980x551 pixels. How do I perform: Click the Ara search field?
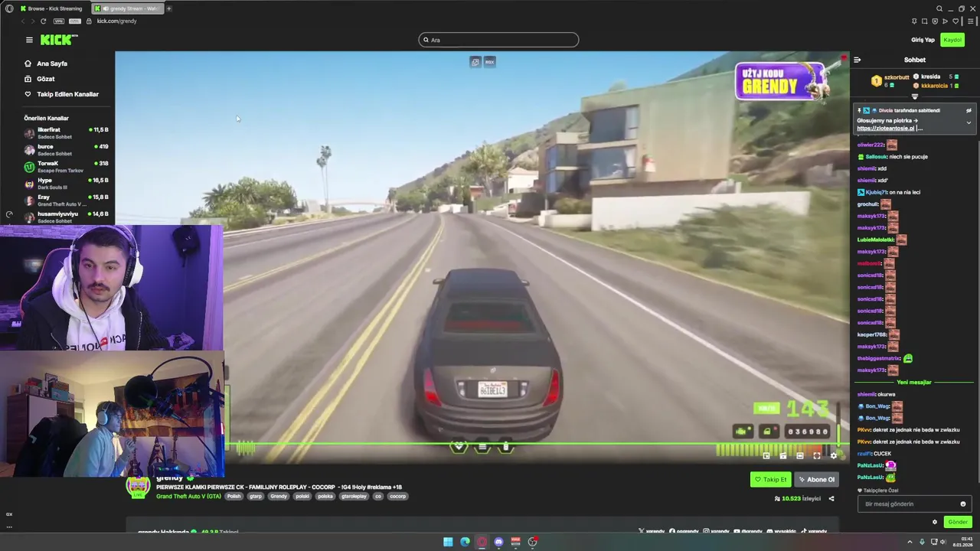(498, 40)
